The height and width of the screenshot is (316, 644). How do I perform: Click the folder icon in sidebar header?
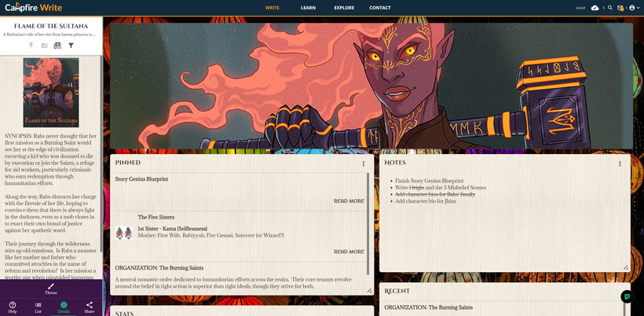[x=45, y=46]
